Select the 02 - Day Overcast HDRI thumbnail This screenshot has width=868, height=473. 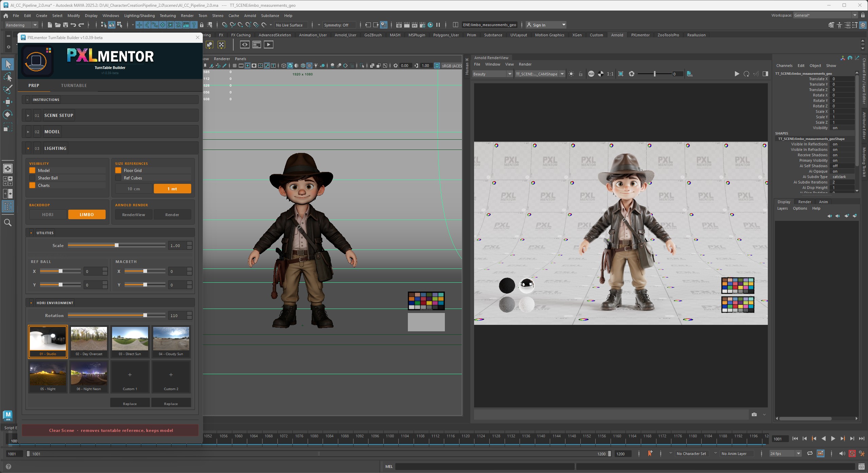(89, 341)
